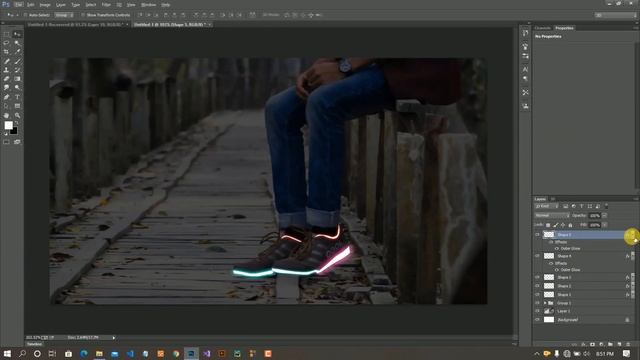Click Create a new group folder icon
This screenshot has height=360, width=640.
(610, 344)
